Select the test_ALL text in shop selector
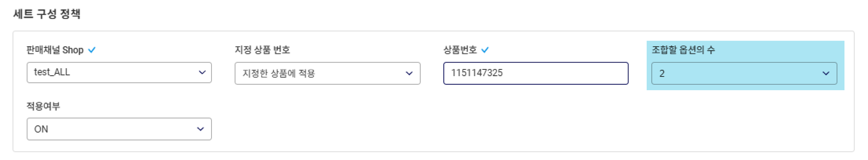 [x=52, y=72]
